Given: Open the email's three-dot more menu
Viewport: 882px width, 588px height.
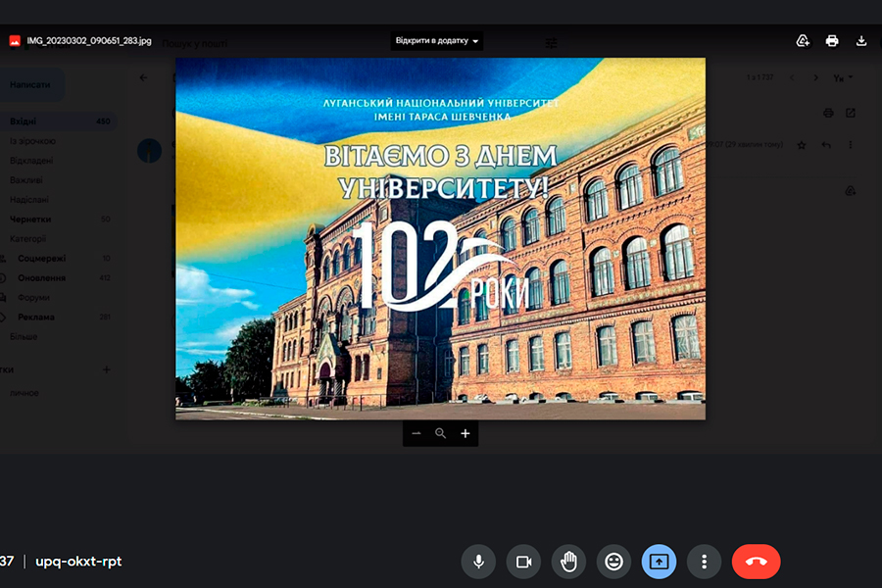Looking at the screenshot, I should click(x=851, y=145).
